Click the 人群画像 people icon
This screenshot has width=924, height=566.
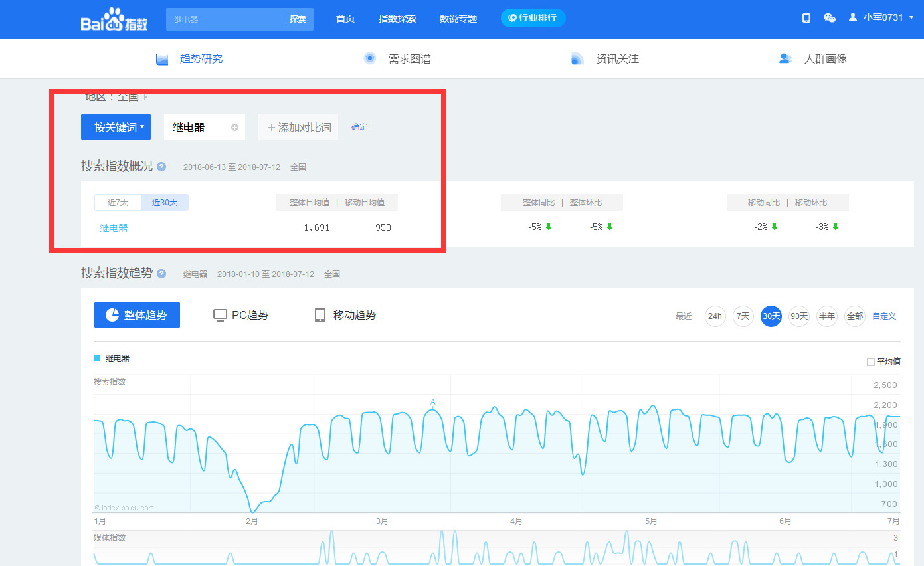click(785, 59)
